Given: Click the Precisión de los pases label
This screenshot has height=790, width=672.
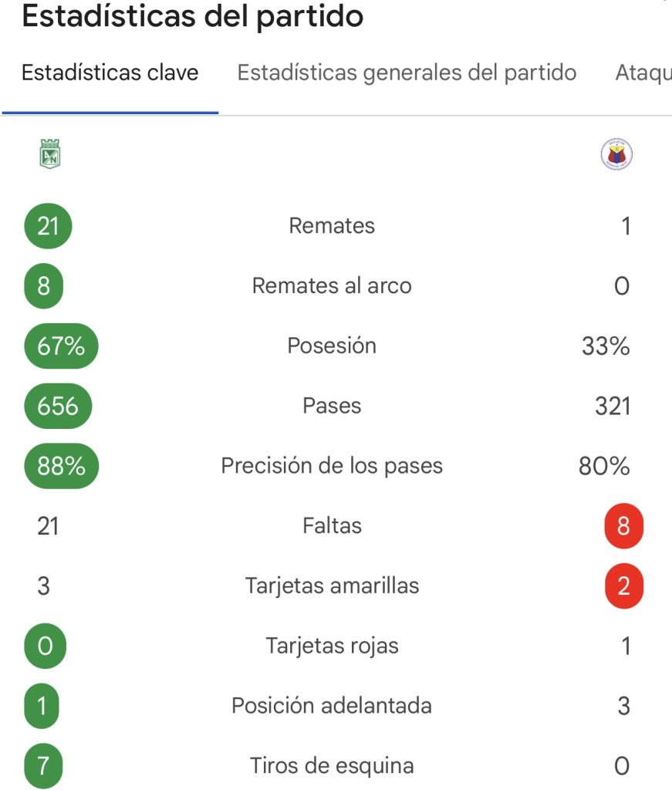Looking at the screenshot, I should tap(332, 465).
